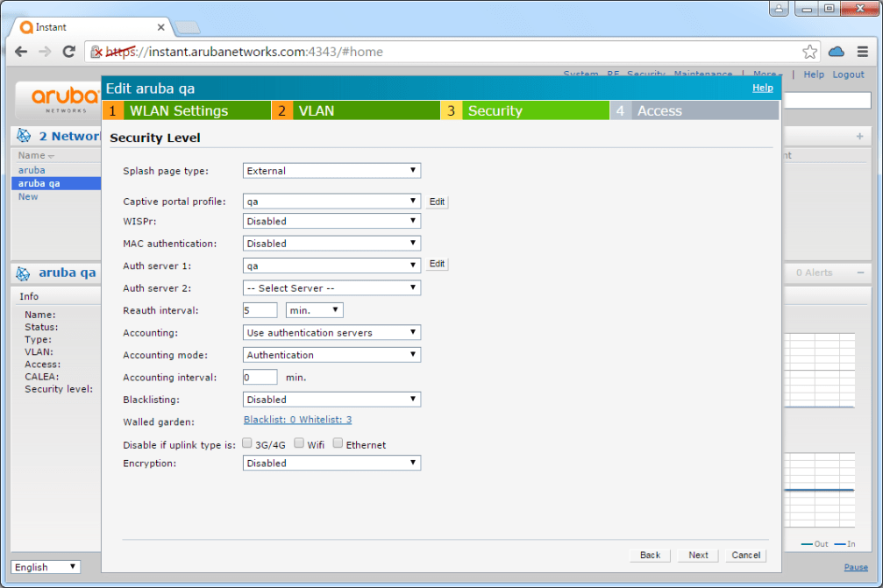This screenshot has width=883, height=588.
Task: Open the Auth server 2 selector
Action: point(331,287)
